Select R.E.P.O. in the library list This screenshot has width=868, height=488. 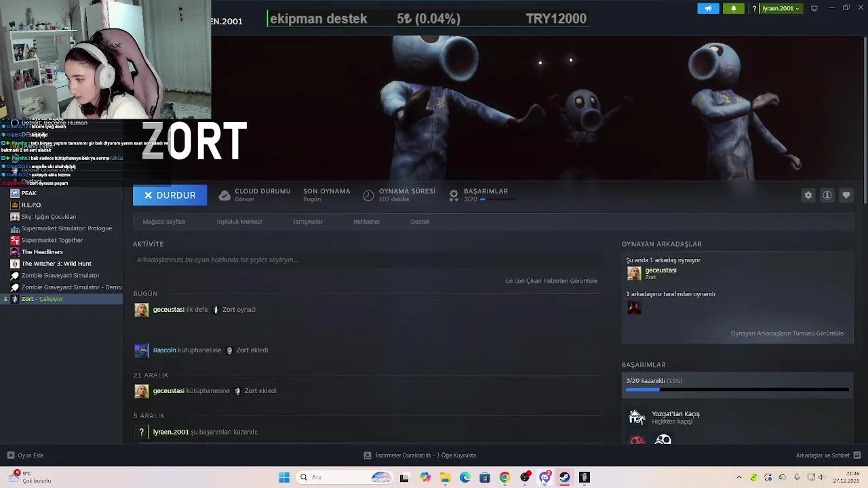(32, 205)
